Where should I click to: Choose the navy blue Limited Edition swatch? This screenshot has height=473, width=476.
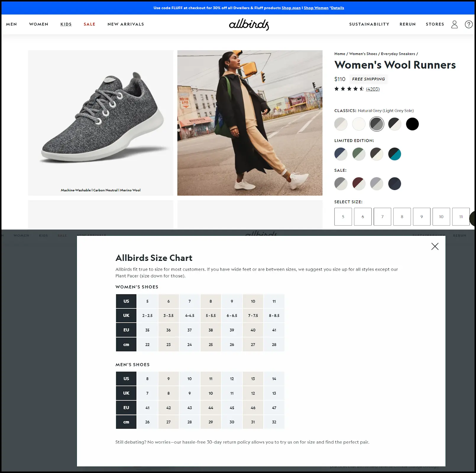(x=341, y=154)
